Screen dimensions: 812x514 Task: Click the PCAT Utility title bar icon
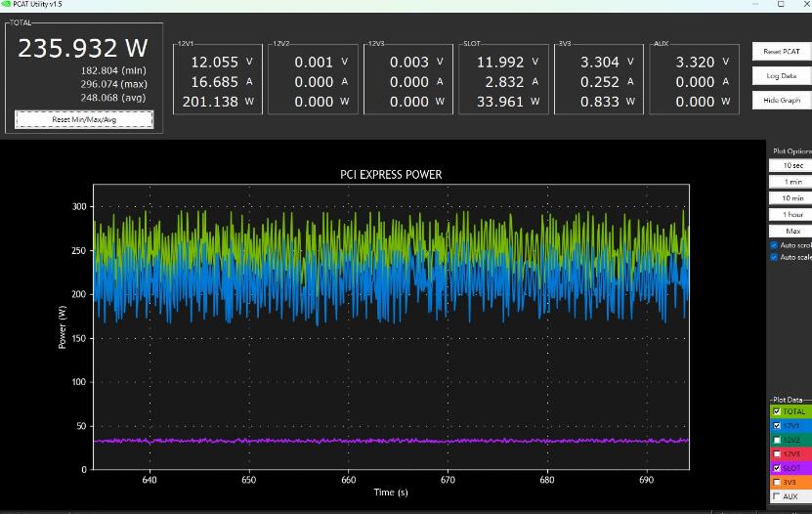pos(8,5)
